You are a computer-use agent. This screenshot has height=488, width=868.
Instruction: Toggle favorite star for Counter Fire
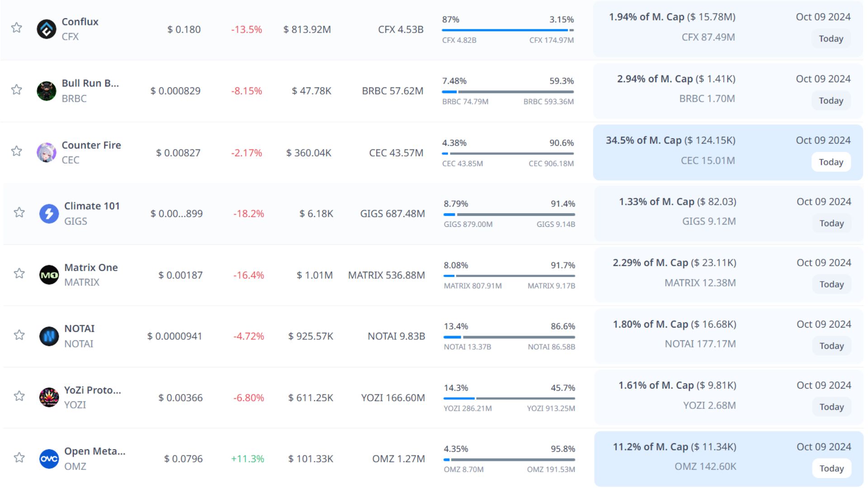[17, 151]
